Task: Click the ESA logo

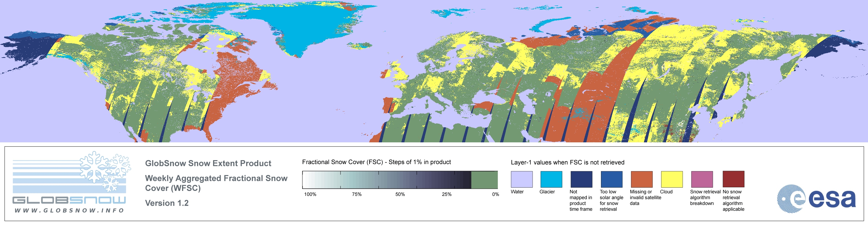Action: (x=816, y=199)
